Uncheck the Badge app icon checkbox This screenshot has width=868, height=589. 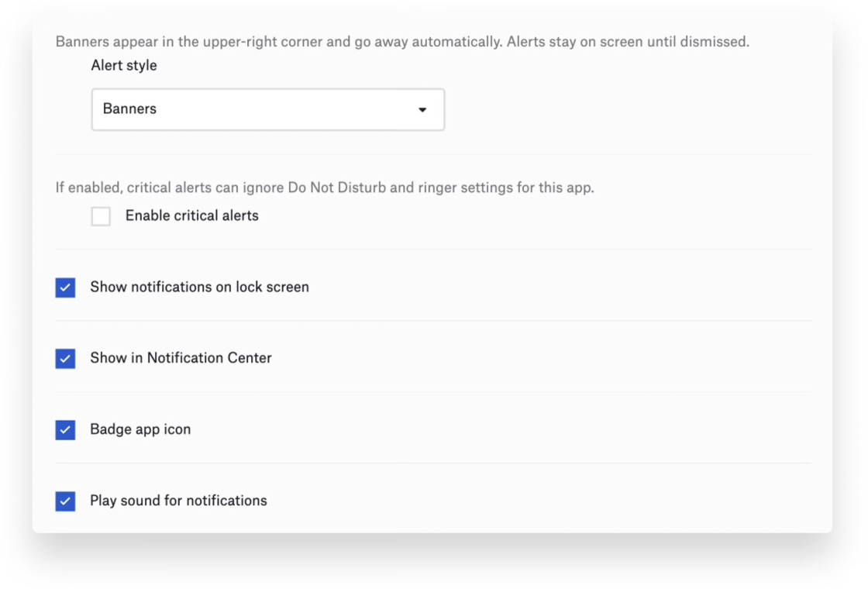66,430
